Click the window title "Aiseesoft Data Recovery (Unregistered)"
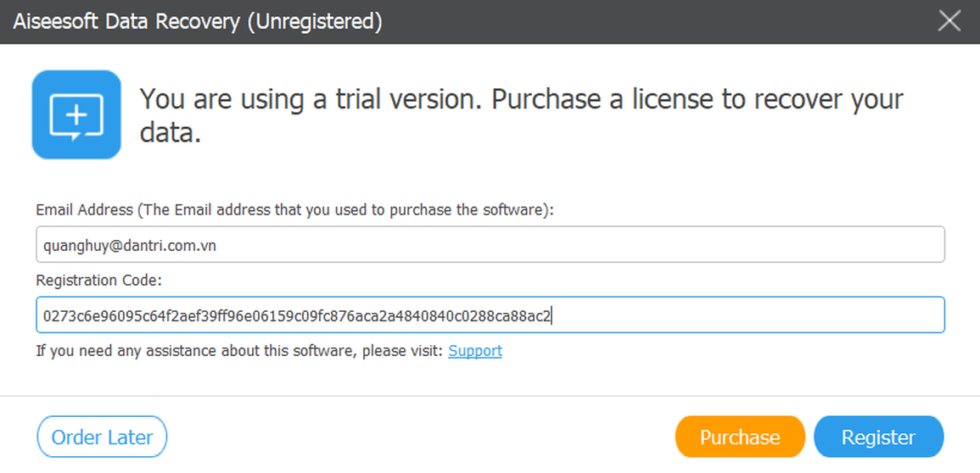The height and width of the screenshot is (473, 980). (197, 22)
